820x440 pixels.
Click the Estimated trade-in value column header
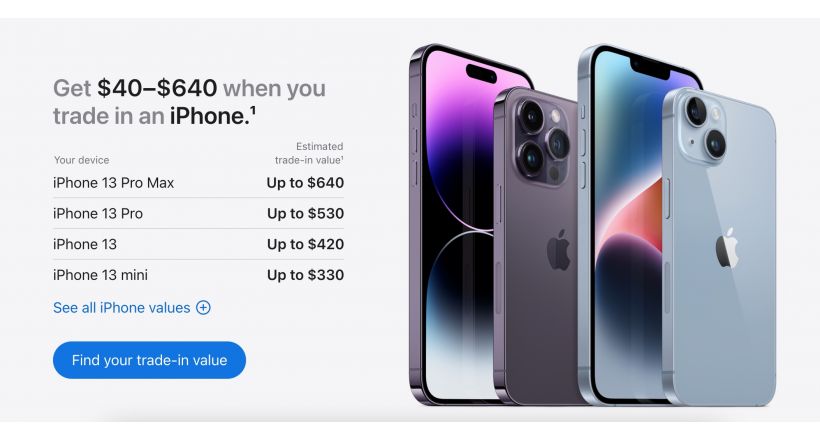click(309, 153)
